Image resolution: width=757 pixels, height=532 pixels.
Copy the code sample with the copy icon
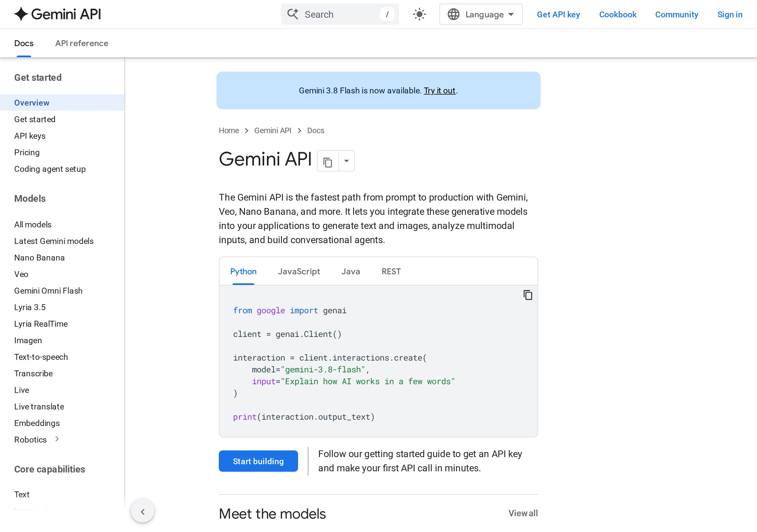[x=528, y=295]
